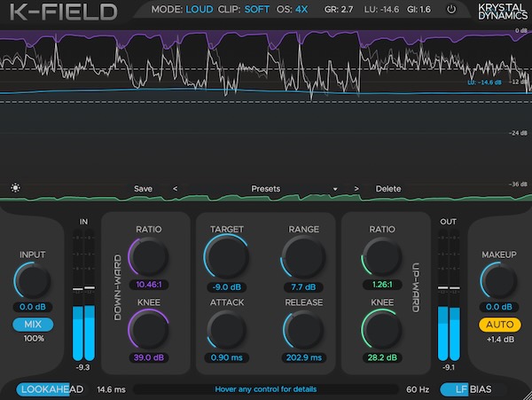Change the CLIP value SOFT
This screenshot has width=532, height=400.
pos(257,9)
